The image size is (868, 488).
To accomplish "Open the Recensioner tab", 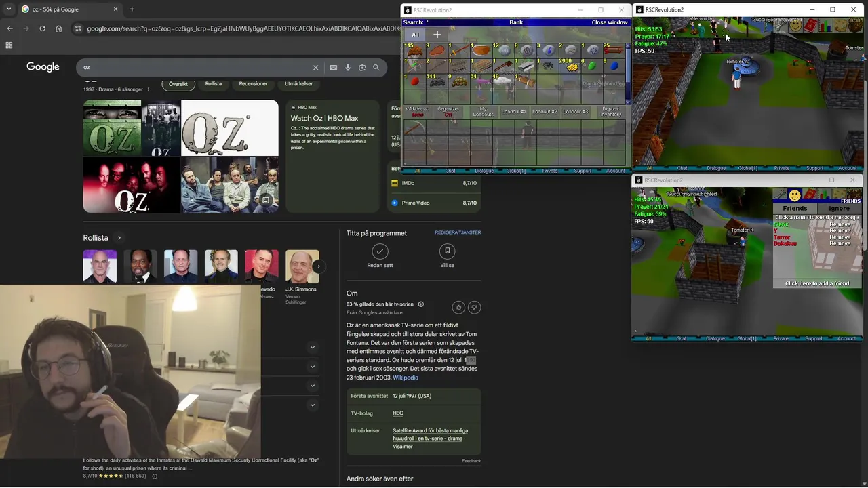I will (253, 84).
